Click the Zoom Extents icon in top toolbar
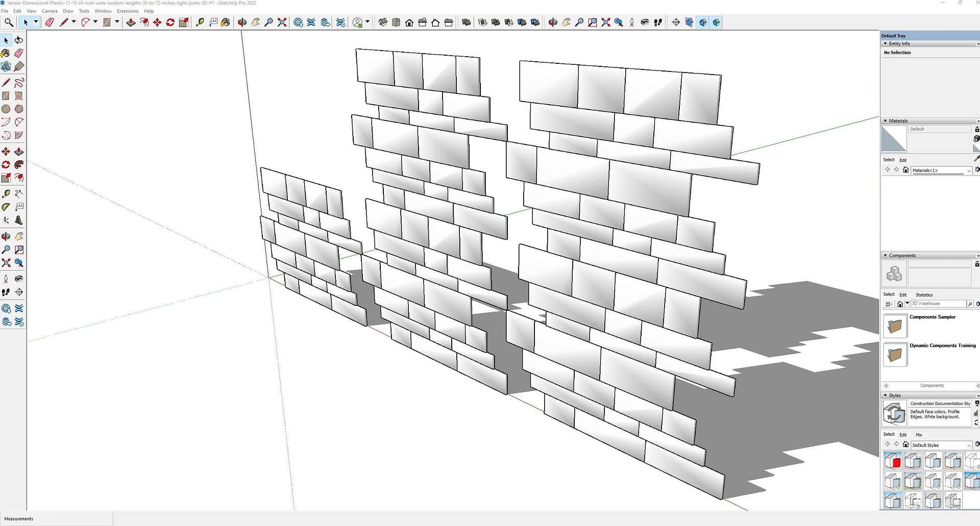This screenshot has height=526, width=980. pos(282,22)
